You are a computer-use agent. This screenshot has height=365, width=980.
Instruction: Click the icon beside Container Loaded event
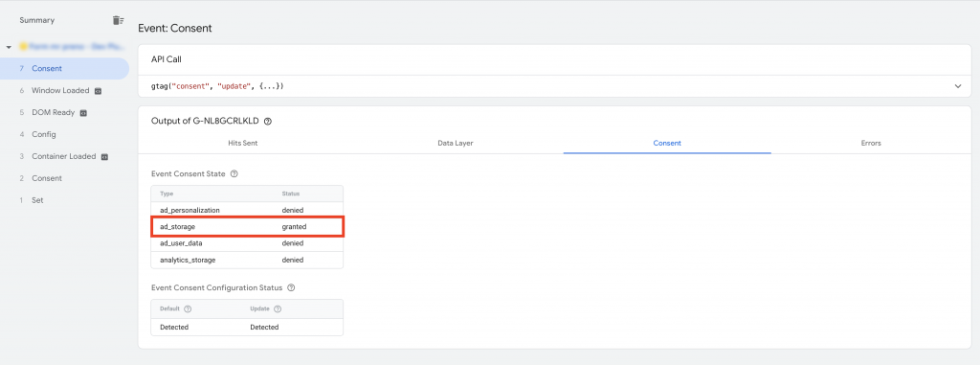(105, 156)
